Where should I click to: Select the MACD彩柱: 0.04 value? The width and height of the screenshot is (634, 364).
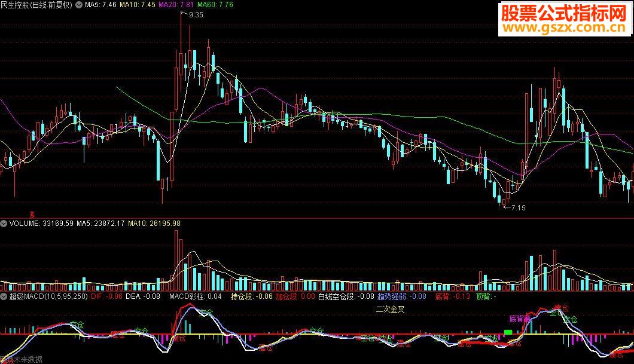point(196,296)
